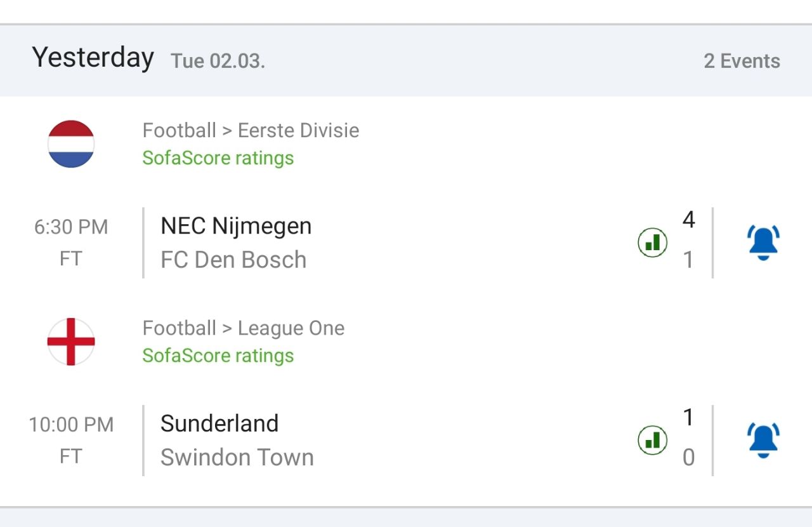This screenshot has height=527, width=812.
Task: Select the Swindon Town team name
Action: coord(237,457)
